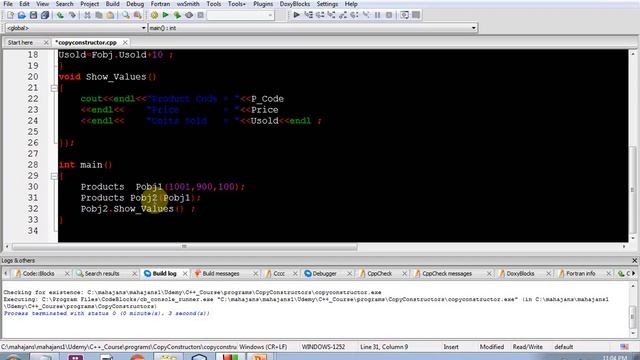The height and width of the screenshot is (360, 640).
Task: Click the log tabs scroll-right arrow
Action: pyautogui.click(x=634, y=273)
